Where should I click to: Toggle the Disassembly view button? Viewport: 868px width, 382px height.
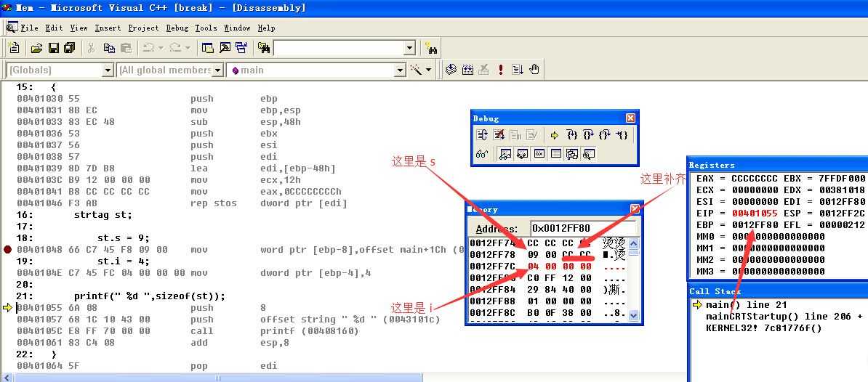point(588,154)
